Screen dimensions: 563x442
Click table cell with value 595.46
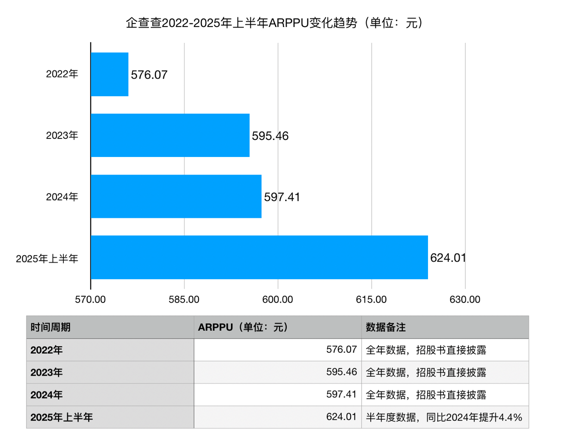click(278, 372)
